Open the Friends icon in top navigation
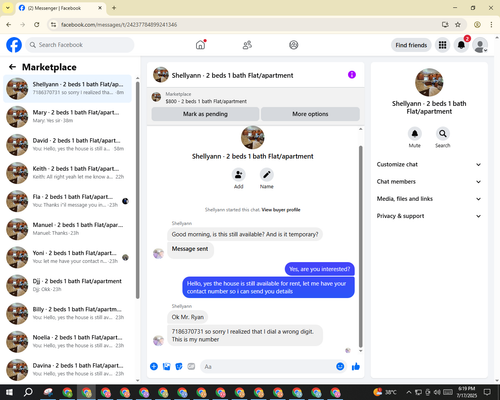Image resolution: width=500 pixels, height=400 pixels. pyautogui.click(x=247, y=45)
